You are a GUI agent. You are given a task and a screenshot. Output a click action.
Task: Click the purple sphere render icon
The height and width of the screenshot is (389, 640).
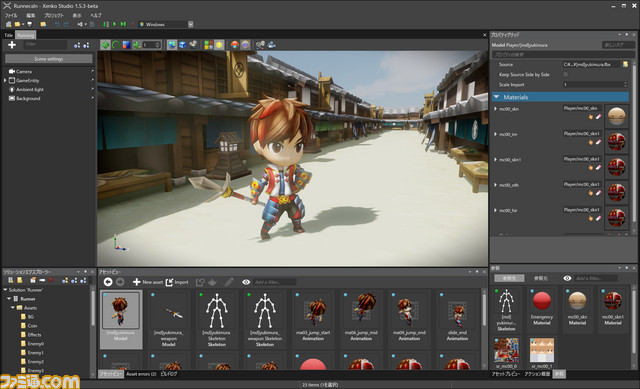pos(245,45)
